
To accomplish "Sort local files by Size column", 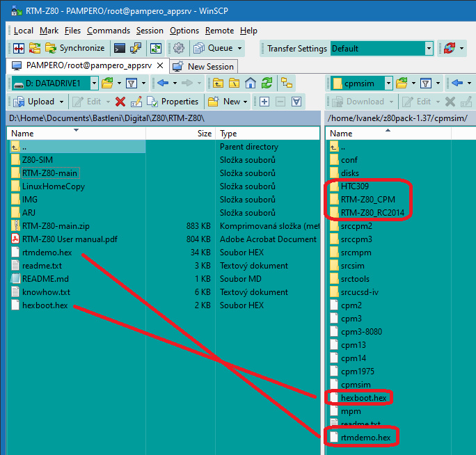I will 181,134.
